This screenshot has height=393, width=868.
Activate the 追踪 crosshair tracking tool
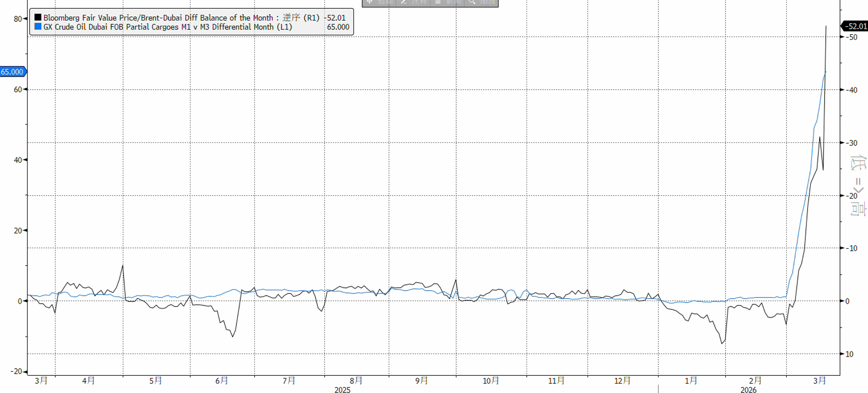tap(379, 2)
